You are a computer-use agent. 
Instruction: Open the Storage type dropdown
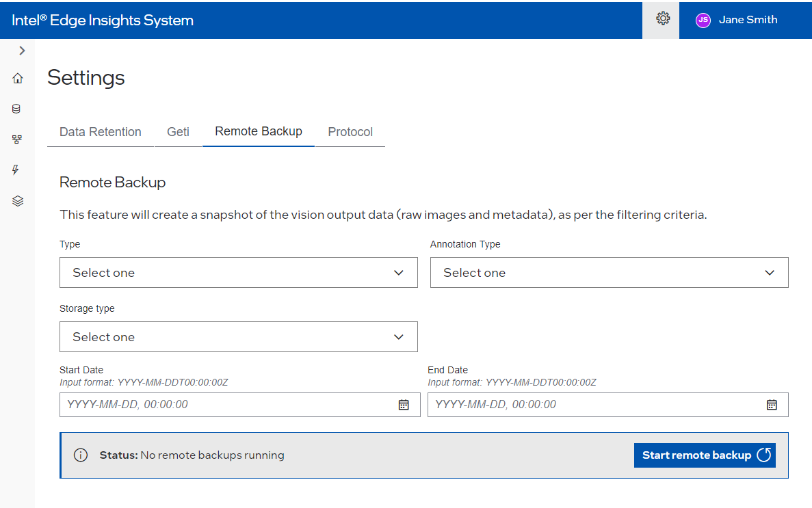tap(239, 336)
